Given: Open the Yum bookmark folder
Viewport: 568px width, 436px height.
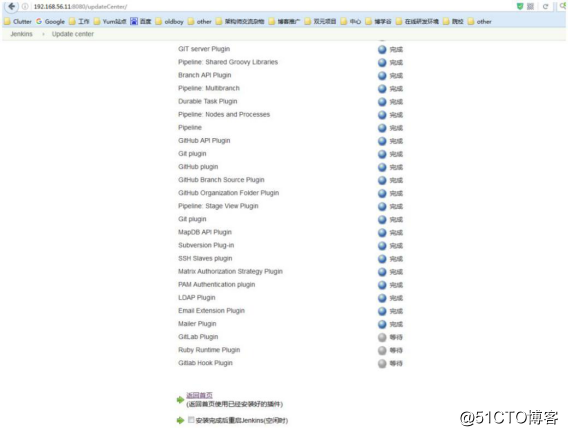Looking at the screenshot, I should pyautogui.click(x=110, y=21).
